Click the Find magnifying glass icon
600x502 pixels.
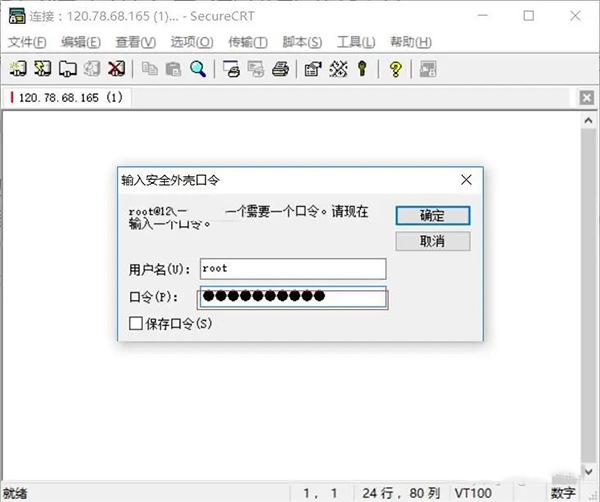click(x=198, y=69)
